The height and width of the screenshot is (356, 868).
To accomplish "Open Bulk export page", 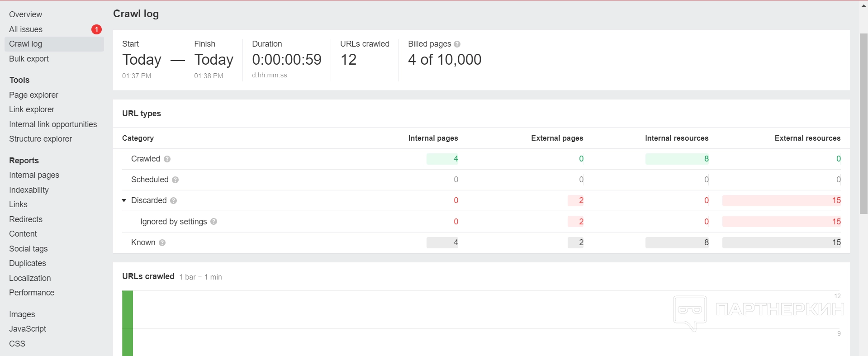I will pyautogui.click(x=29, y=59).
